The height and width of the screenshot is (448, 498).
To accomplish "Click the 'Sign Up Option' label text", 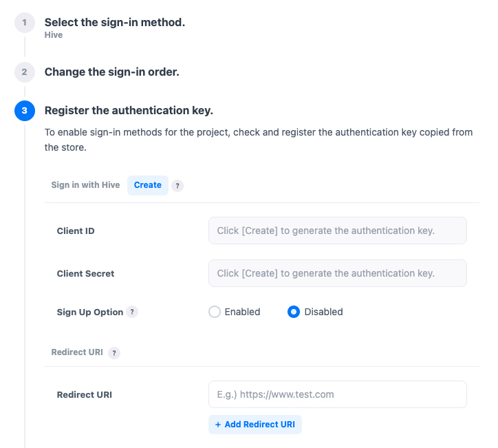I will pyautogui.click(x=90, y=312).
